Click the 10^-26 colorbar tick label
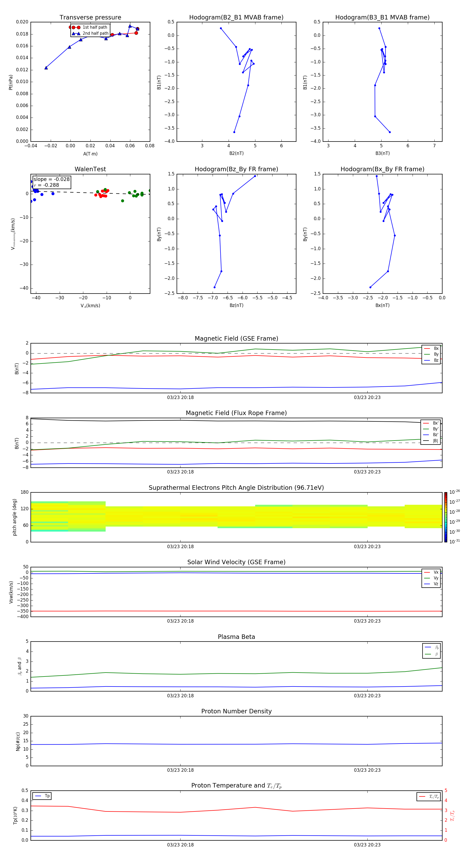 (x=455, y=492)
